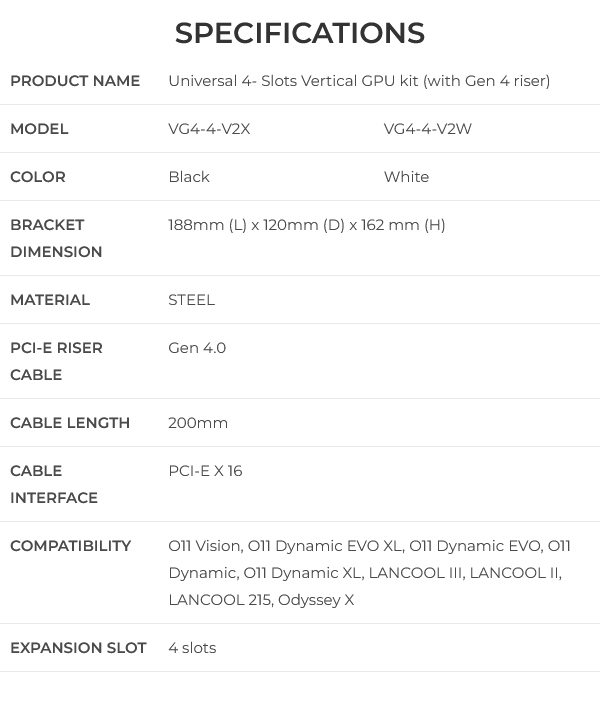Select the PRODUCT NAME label
600x701 pixels.
click(75, 81)
